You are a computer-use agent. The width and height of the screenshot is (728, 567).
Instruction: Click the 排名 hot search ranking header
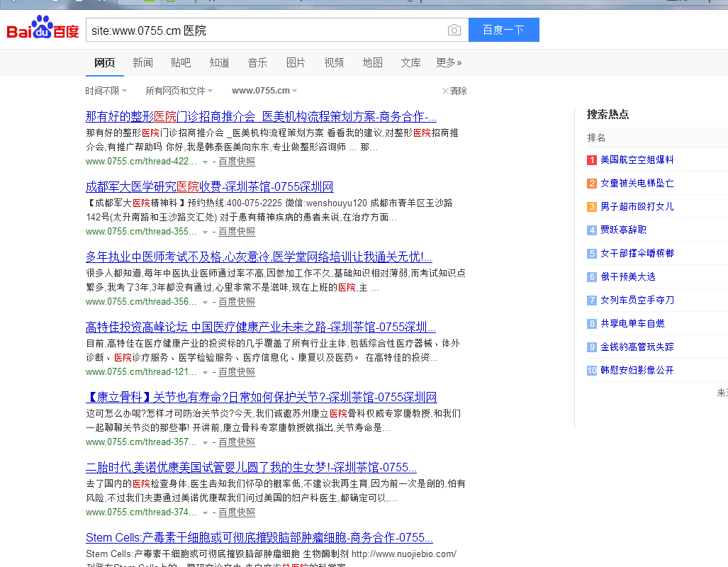(597, 138)
